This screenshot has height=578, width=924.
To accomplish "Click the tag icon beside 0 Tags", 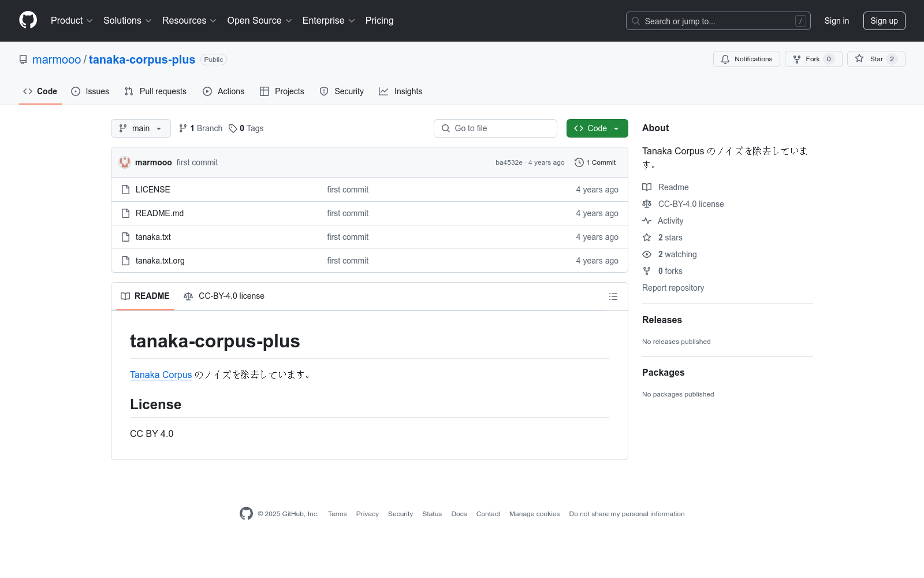I will coord(233,128).
